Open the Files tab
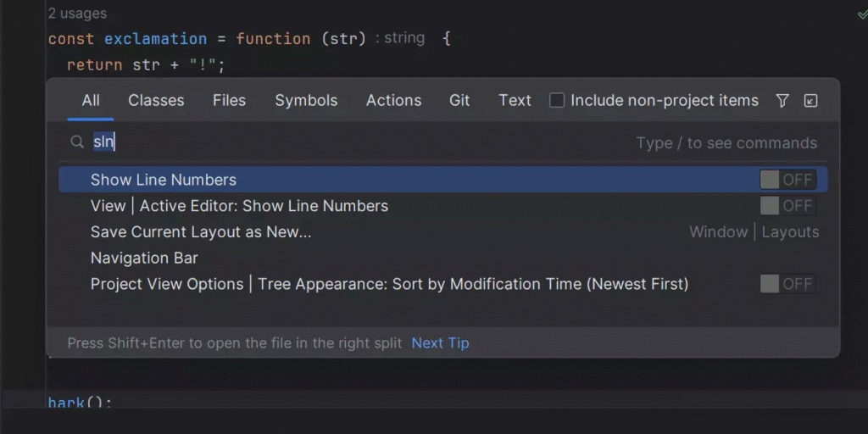The height and width of the screenshot is (434, 868). 229,101
